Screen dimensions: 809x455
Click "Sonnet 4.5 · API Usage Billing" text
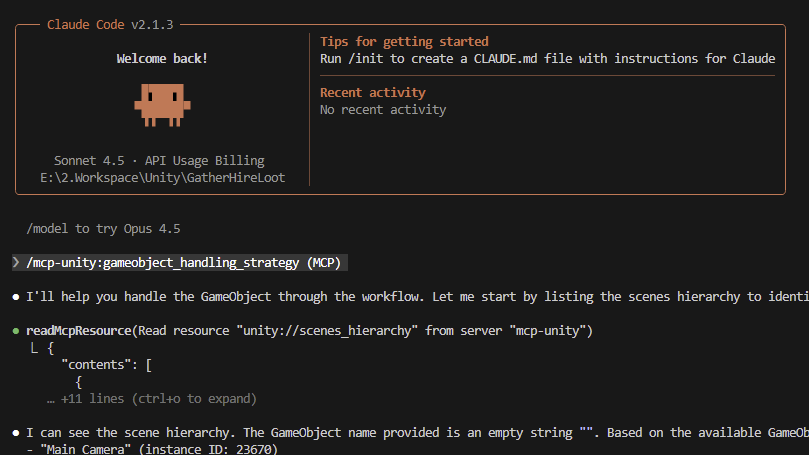coord(159,161)
